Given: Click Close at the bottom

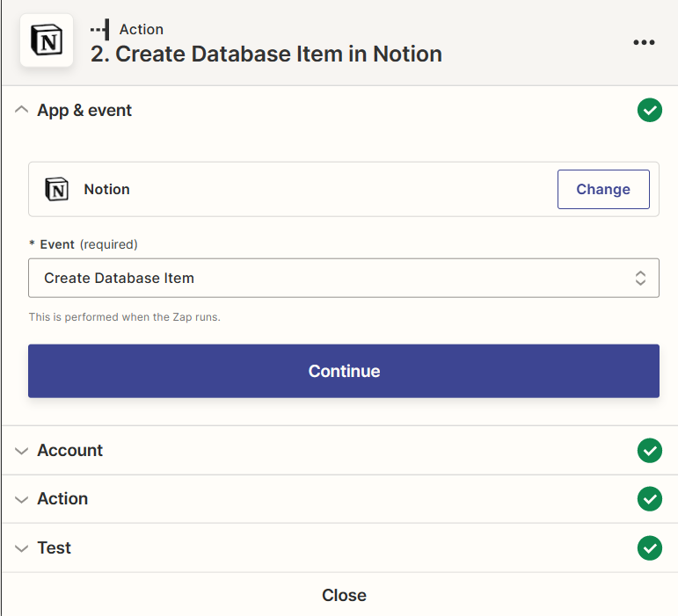Looking at the screenshot, I should click(x=344, y=595).
